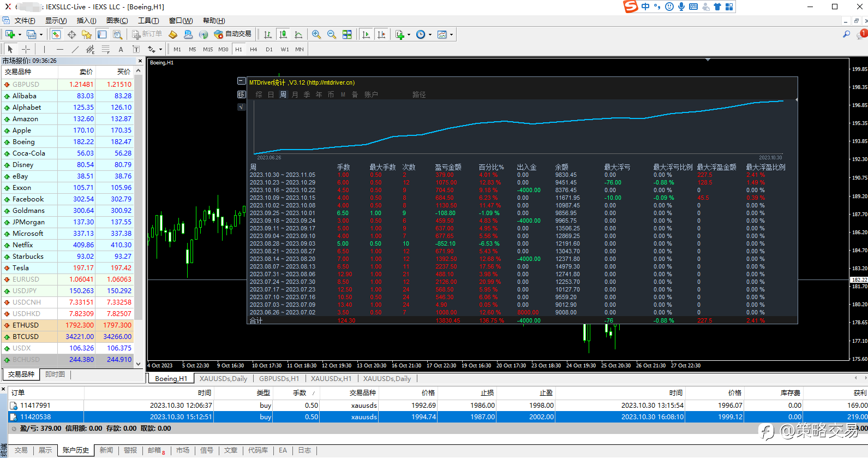Open the 新订单 new order button
The height and width of the screenshot is (458, 868).
147,34
